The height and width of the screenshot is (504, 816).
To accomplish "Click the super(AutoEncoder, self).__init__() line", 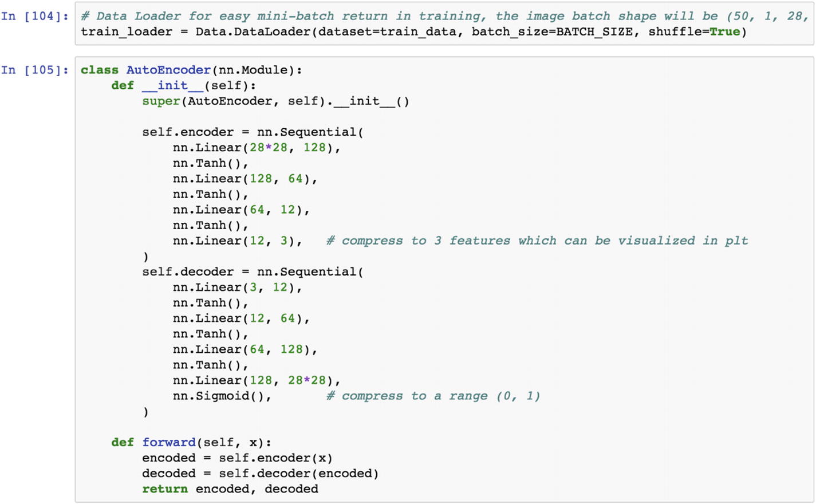I will (276, 101).
